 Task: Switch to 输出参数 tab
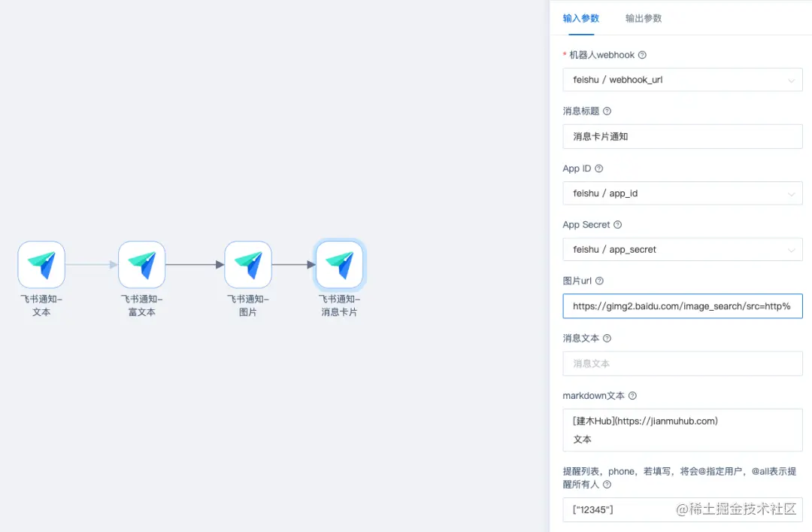click(x=643, y=18)
